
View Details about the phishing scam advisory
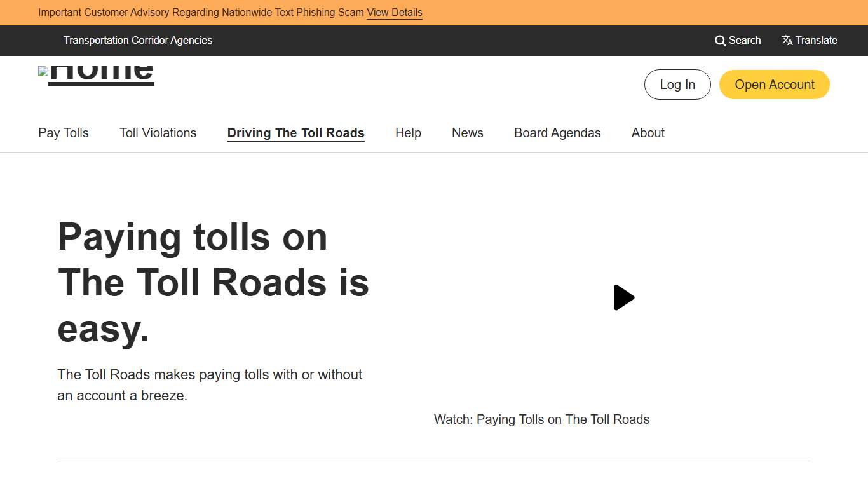pyautogui.click(x=394, y=12)
